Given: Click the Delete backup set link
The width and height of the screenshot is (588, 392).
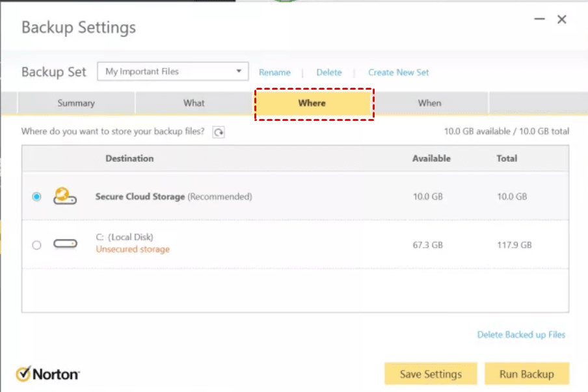Looking at the screenshot, I should point(329,72).
